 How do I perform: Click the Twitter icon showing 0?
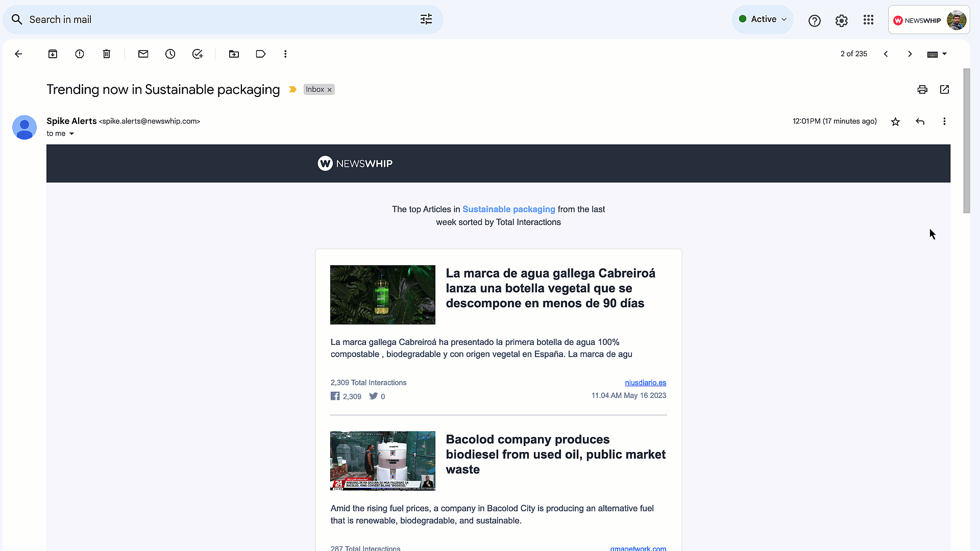(374, 396)
